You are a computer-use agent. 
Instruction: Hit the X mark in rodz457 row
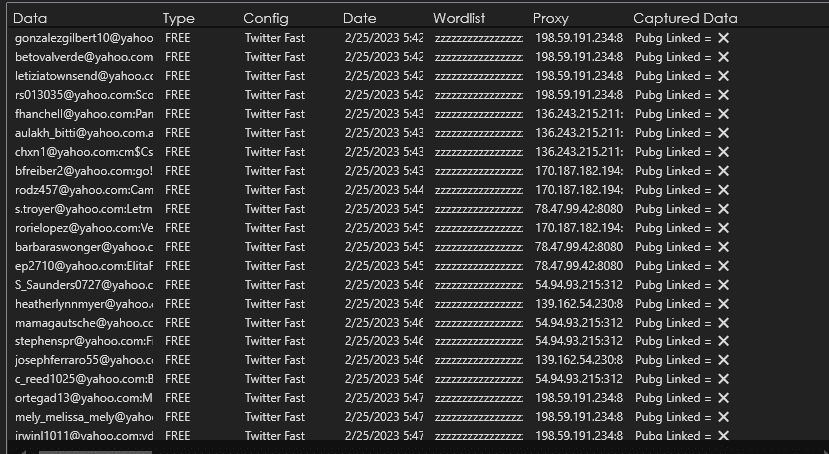(723, 190)
